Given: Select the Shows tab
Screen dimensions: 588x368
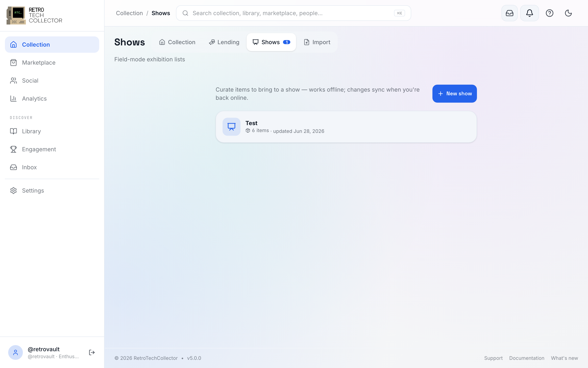Looking at the screenshot, I should (271, 42).
